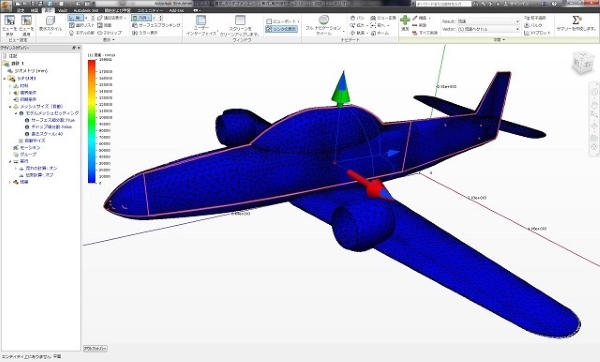Viewport: 600px width, 362px height.
Task: Switch to the Vault ribbon tab
Action: point(63,10)
